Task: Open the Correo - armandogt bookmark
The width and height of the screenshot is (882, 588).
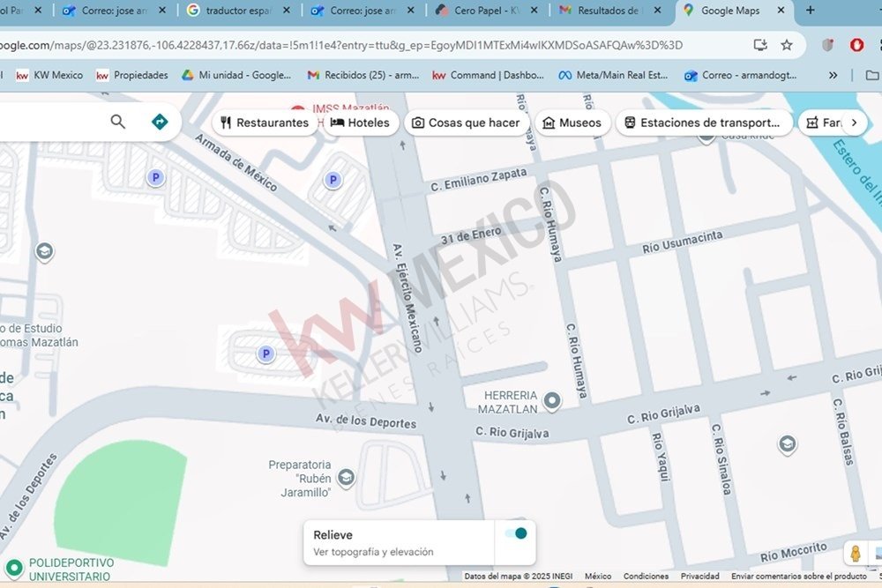Action: 740,75
